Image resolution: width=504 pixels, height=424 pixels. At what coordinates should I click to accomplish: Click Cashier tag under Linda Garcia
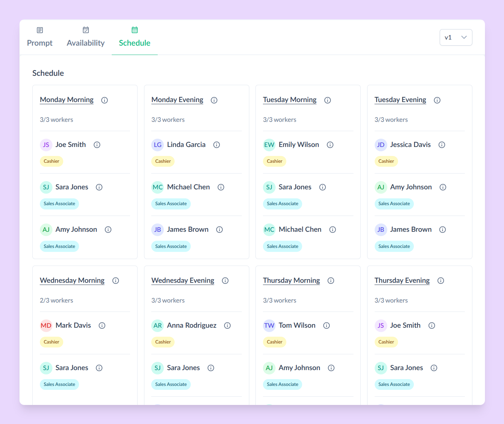(x=163, y=161)
